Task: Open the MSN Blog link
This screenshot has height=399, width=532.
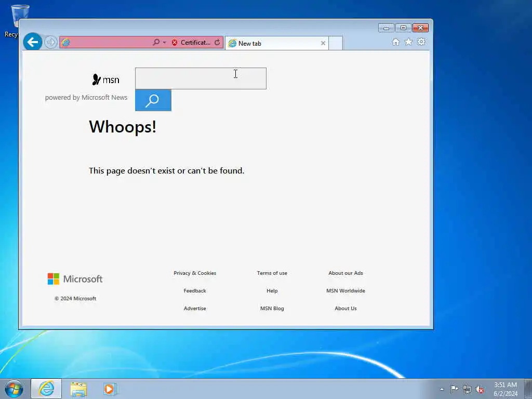Action: (272, 309)
